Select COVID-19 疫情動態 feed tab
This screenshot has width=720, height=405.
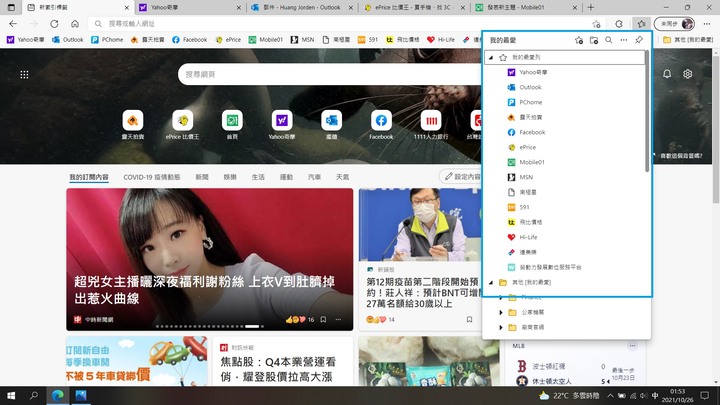pyautogui.click(x=152, y=177)
